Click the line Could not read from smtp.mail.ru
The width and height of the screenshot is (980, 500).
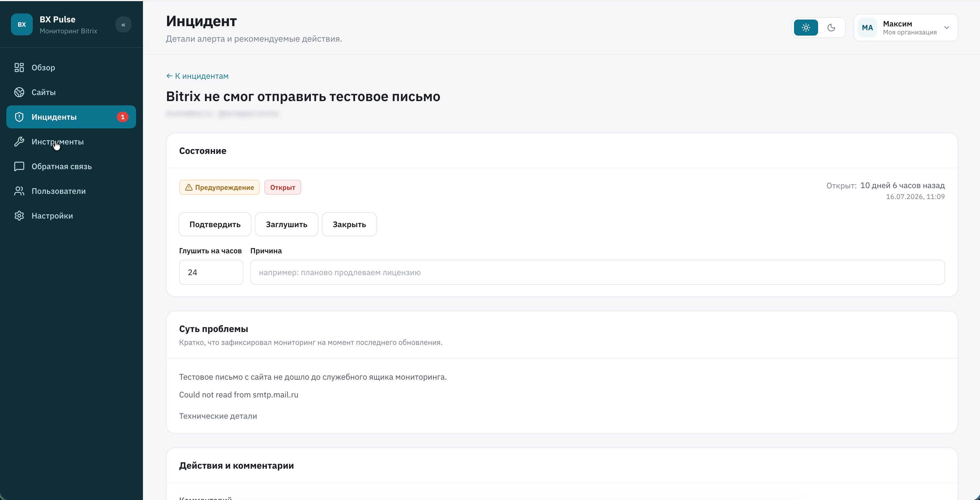[x=239, y=395]
